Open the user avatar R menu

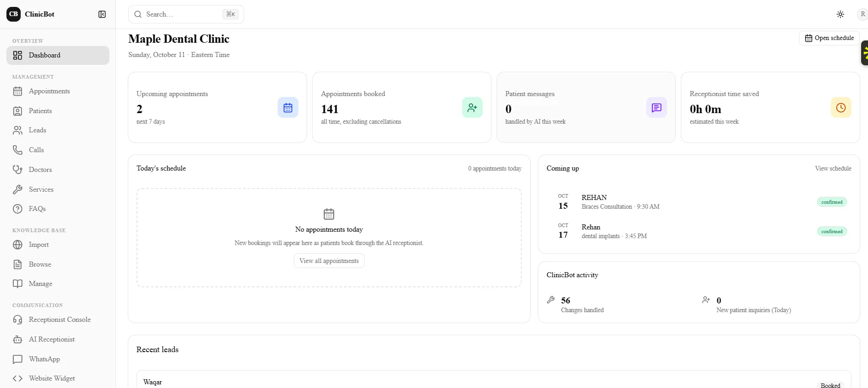(862, 14)
